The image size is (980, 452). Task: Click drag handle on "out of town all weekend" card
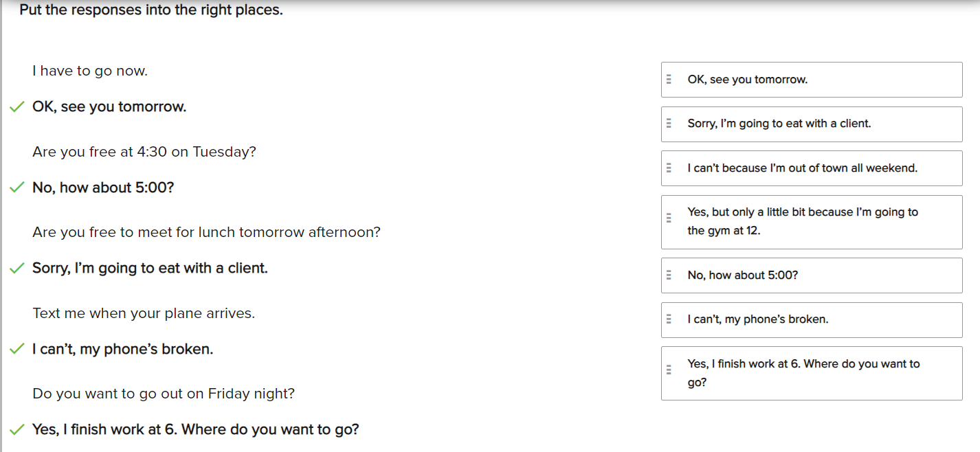(669, 168)
